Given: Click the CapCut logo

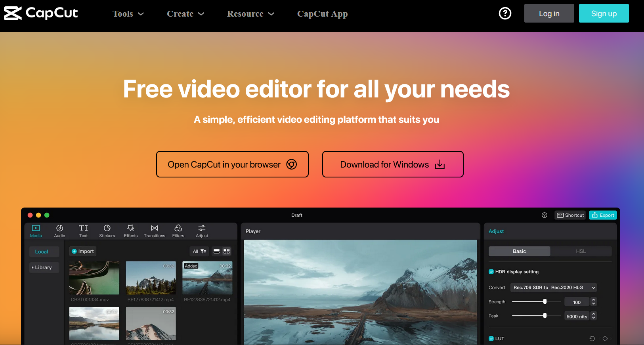Looking at the screenshot, I should (x=41, y=13).
